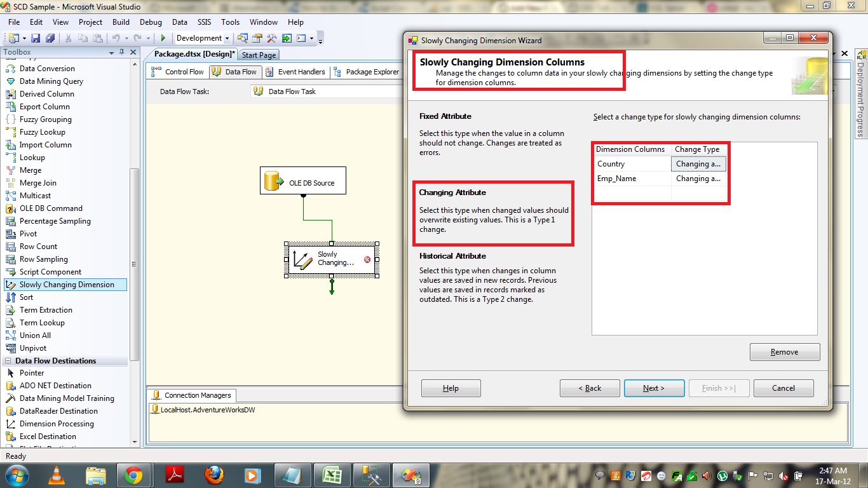Click the red error icon on Slowly Changing node
Viewport: 868px width, 488px height.
tap(367, 259)
